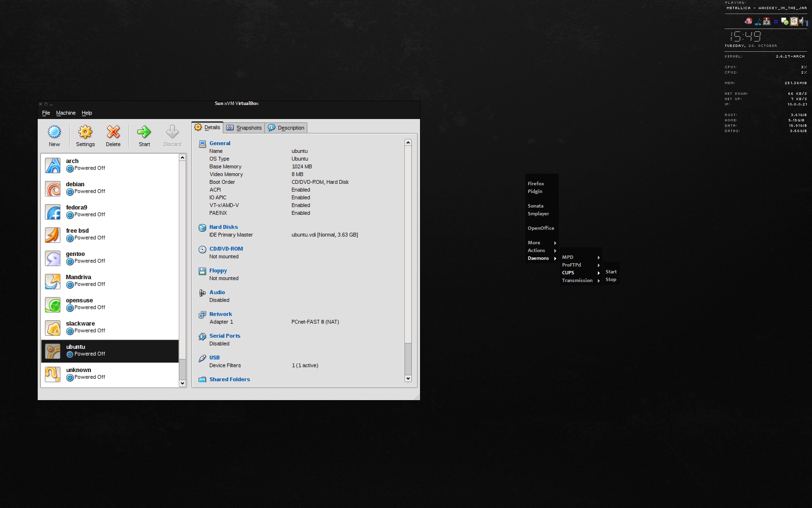Start the VM with the green arrow icon
The width and height of the screenshot is (812, 508).
coord(144,132)
